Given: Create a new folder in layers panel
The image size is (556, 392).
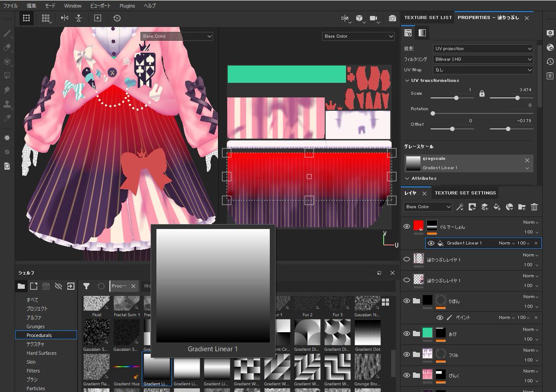Looking at the screenshot, I should 522,207.
